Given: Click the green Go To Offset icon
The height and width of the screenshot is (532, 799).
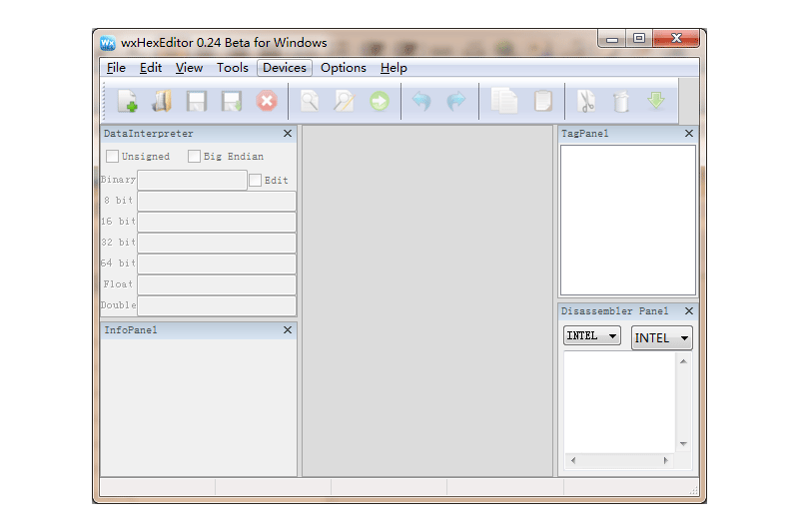Looking at the screenshot, I should point(380,101).
